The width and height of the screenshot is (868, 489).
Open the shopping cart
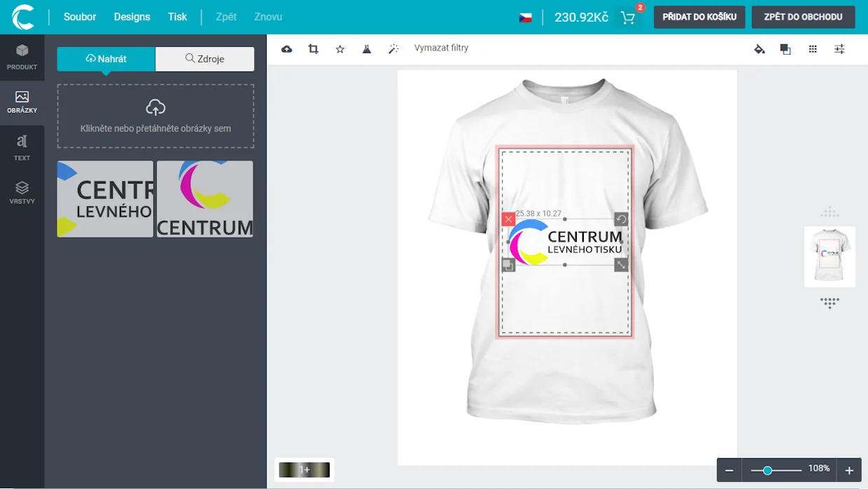[x=628, y=18]
